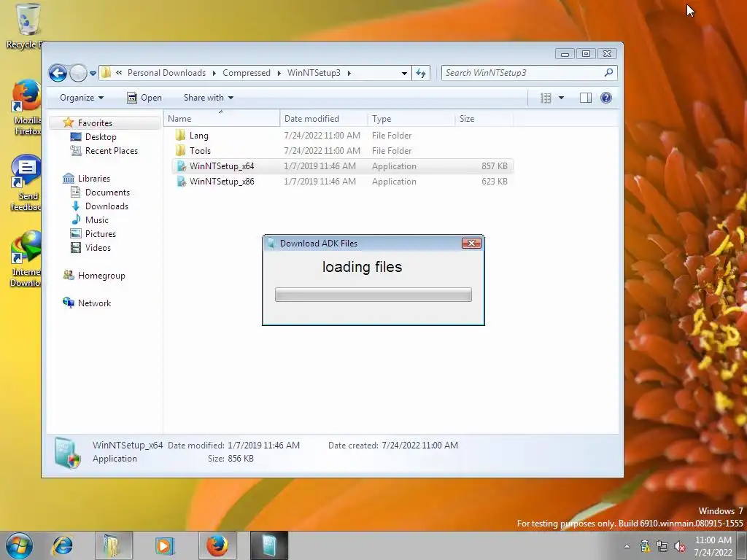
Task: Launch Windows Media Player from taskbar
Action: pyautogui.click(x=165, y=545)
